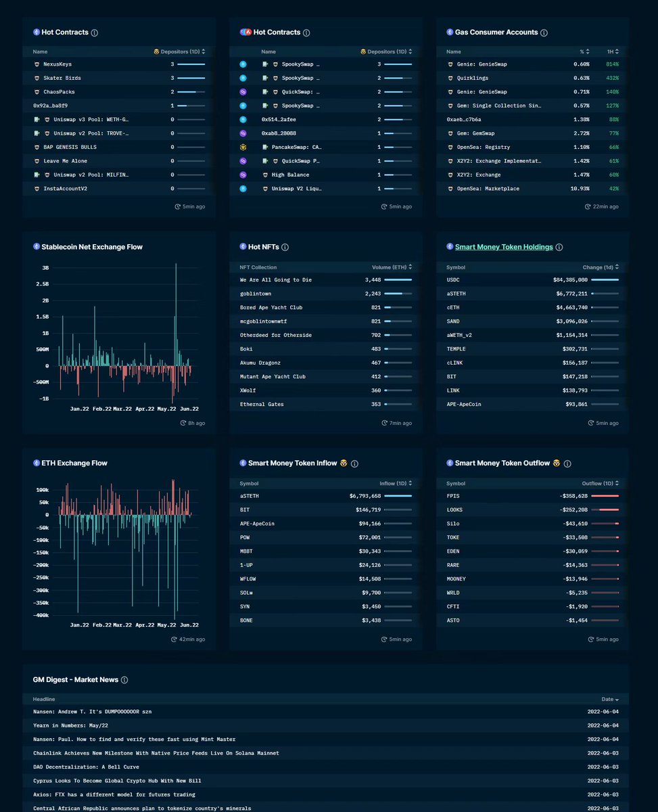This screenshot has width=658, height=812.
Task: Select BONE in Smart Money Token Inflow
Action: [326, 621]
